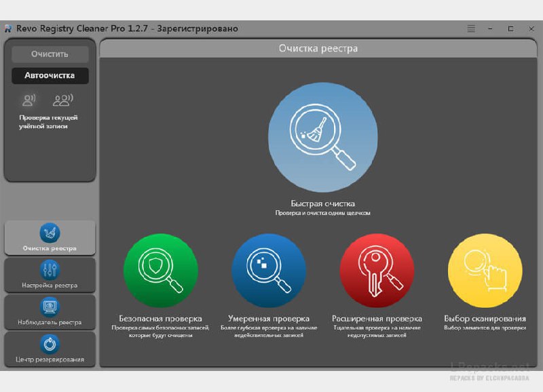Start Быстрая очистка with the large blue broom icon
This screenshot has width=543, height=392.
point(322,138)
